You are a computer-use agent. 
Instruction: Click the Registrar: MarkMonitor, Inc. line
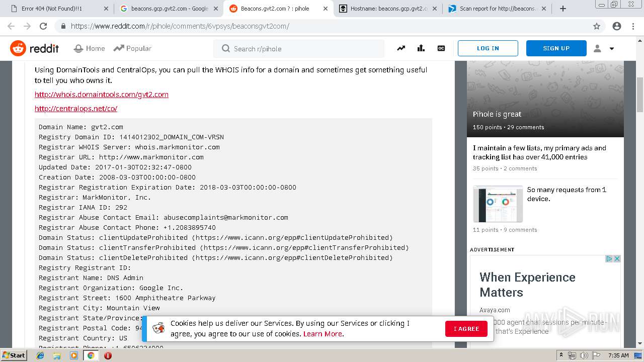[x=95, y=197]
